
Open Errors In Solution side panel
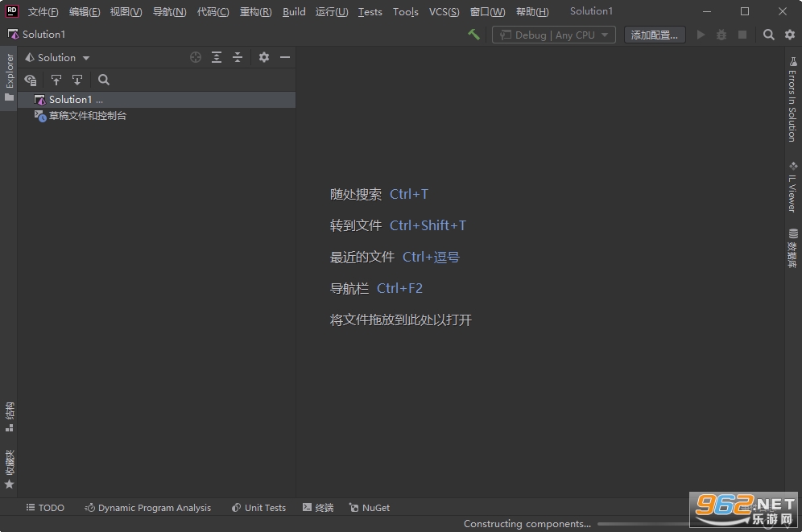(793, 100)
